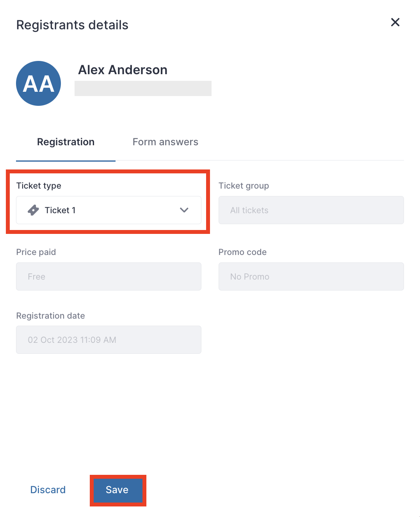Click the Registrants details title
420x517 pixels.
click(72, 25)
